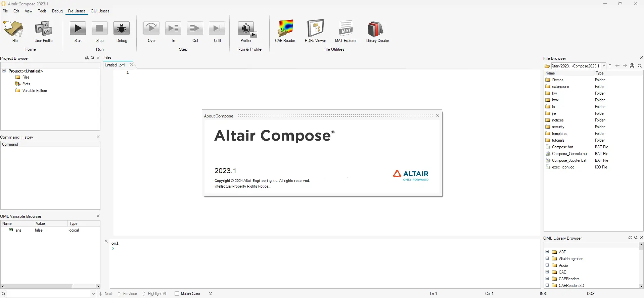Click the File Browser path field
Screen dimensions: 644x298
click(576, 66)
